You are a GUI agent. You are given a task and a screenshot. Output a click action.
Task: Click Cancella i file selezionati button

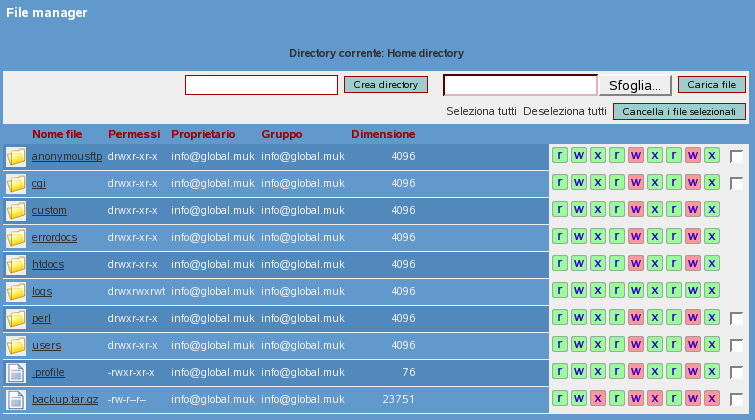679,111
